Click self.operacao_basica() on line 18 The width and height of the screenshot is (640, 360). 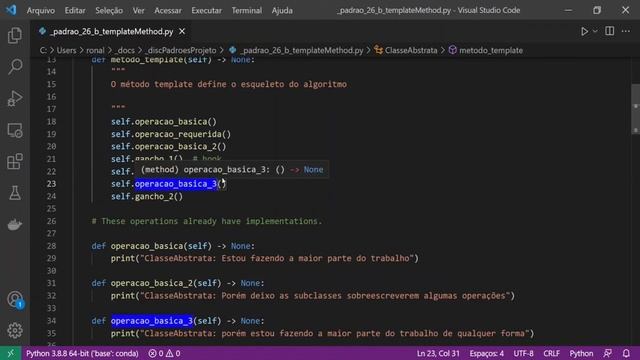coord(164,121)
